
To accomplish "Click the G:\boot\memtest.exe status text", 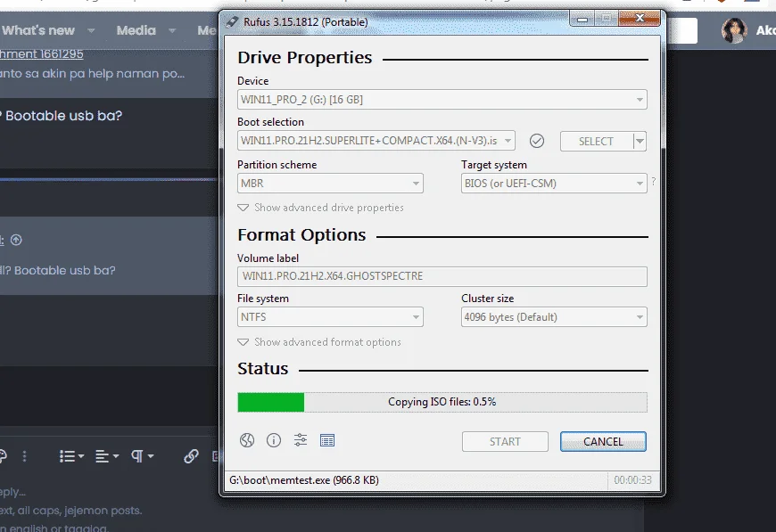I will [x=304, y=480].
